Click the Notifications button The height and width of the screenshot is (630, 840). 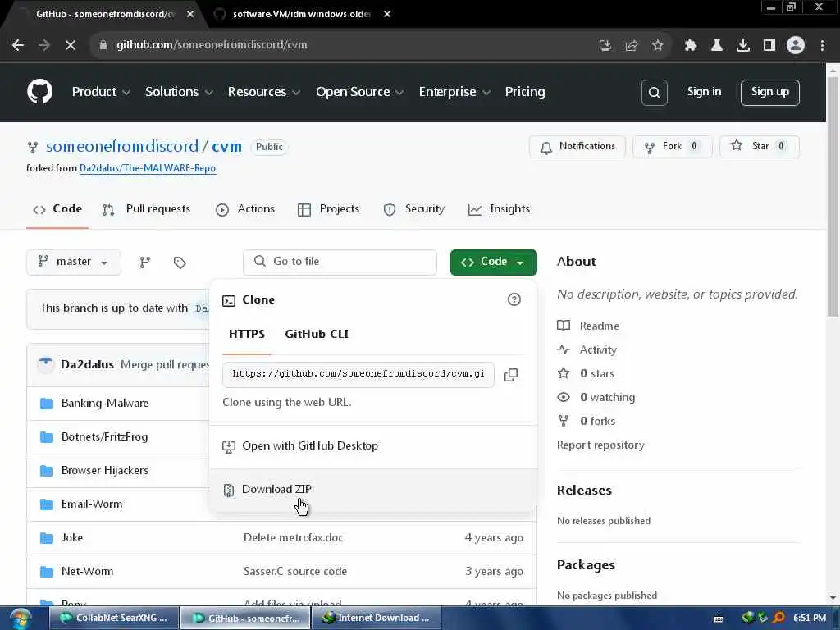[x=577, y=146]
